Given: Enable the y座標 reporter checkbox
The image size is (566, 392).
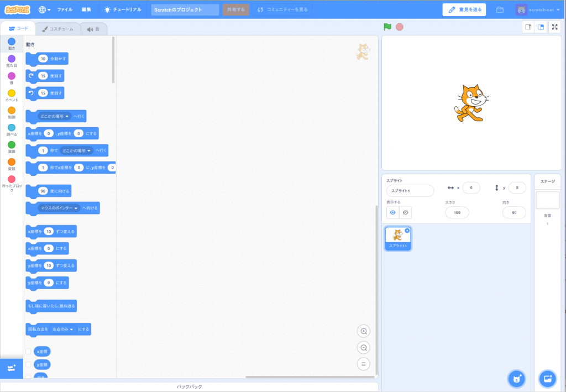Looking at the screenshot, I should pos(28,364).
